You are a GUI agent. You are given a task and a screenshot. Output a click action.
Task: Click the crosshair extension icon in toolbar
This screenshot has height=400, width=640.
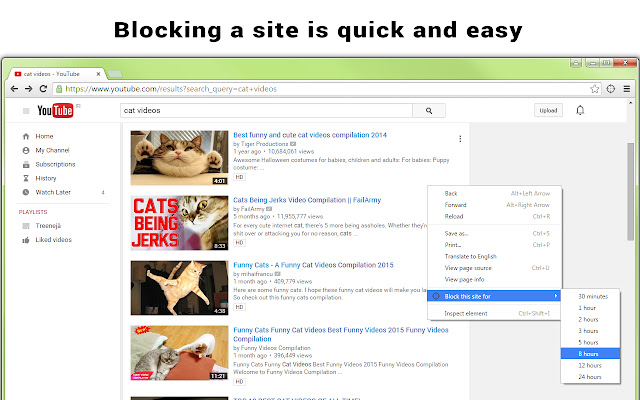coord(610,89)
